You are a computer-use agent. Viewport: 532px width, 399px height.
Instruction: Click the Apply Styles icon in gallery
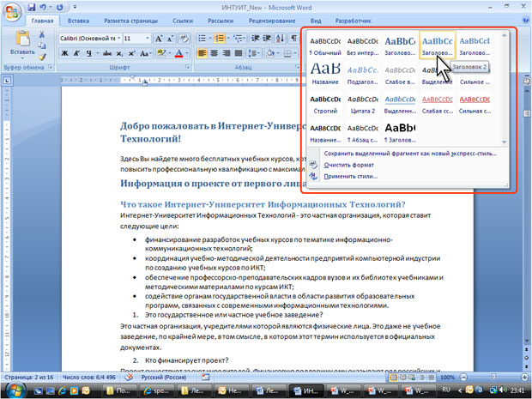tap(313, 176)
